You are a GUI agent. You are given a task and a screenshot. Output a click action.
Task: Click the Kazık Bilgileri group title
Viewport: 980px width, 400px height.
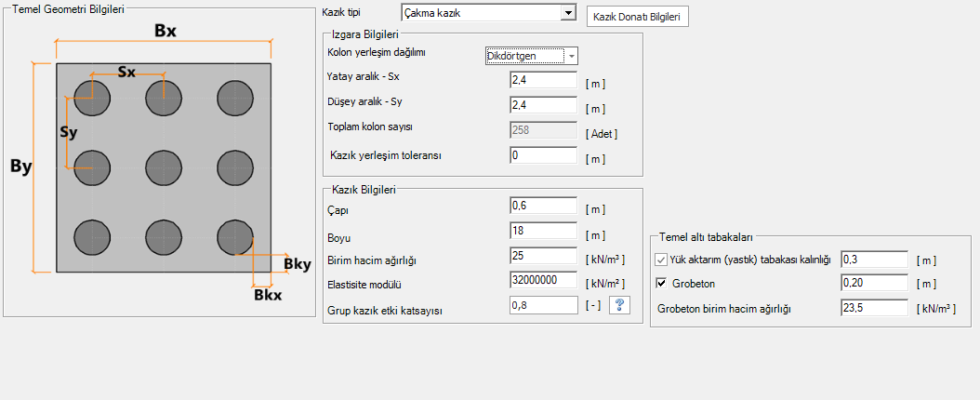tap(364, 189)
